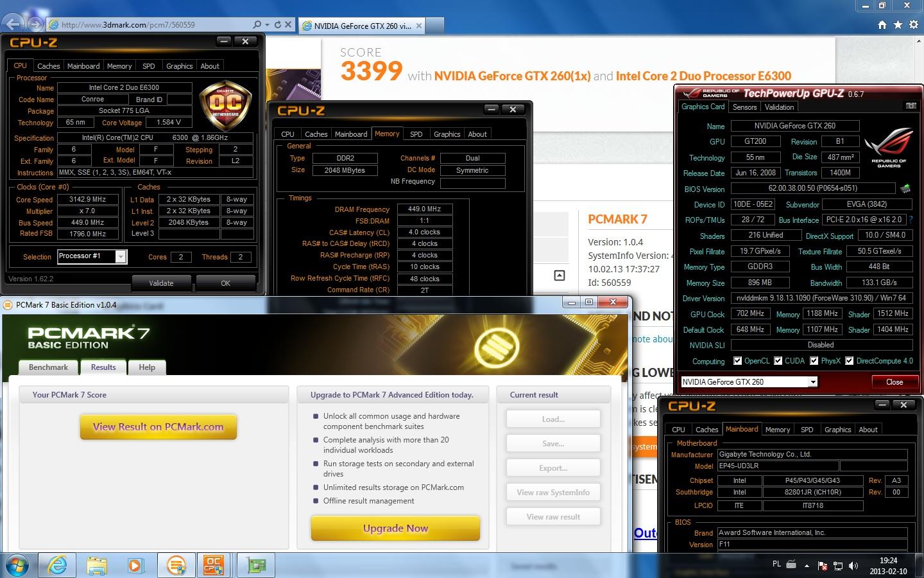
Task: Toggle the CUDA checkbox in GPU-Z
Action: tap(778, 361)
